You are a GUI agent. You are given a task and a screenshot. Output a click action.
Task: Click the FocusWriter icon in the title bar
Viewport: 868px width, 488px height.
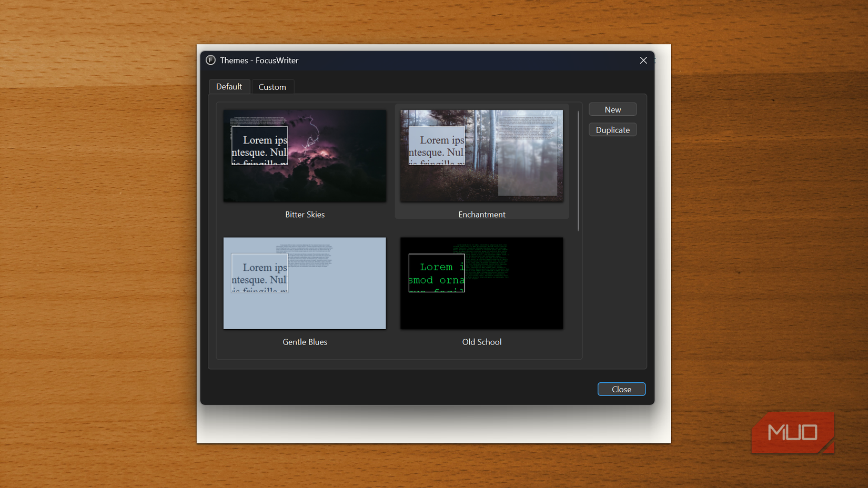pyautogui.click(x=210, y=60)
